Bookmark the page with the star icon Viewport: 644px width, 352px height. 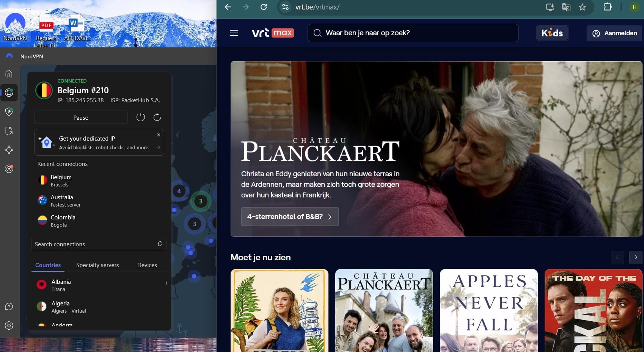pos(583,7)
